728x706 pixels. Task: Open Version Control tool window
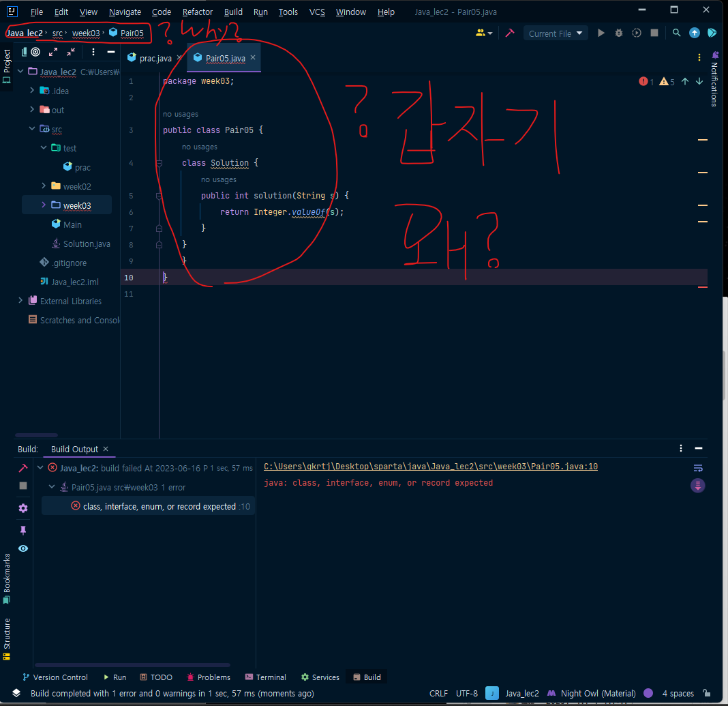coord(55,677)
